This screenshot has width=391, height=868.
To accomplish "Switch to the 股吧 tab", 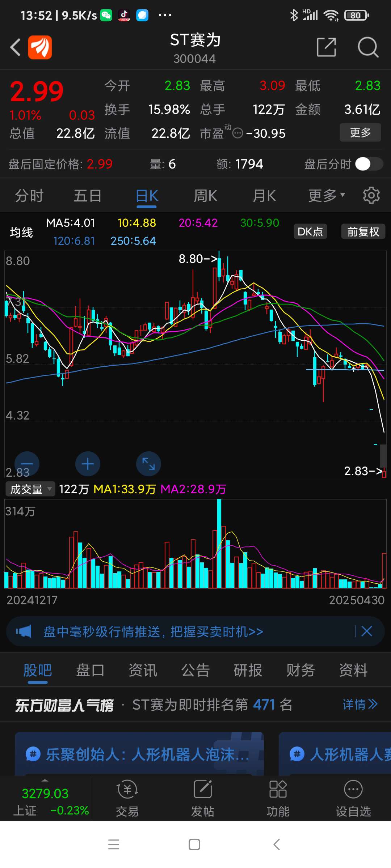I will [x=38, y=670].
